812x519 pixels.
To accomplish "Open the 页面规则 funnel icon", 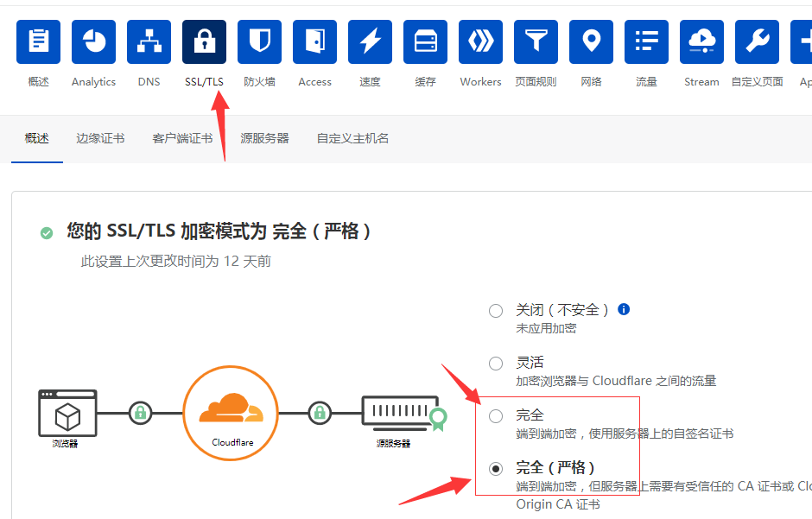I will pos(536,42).
